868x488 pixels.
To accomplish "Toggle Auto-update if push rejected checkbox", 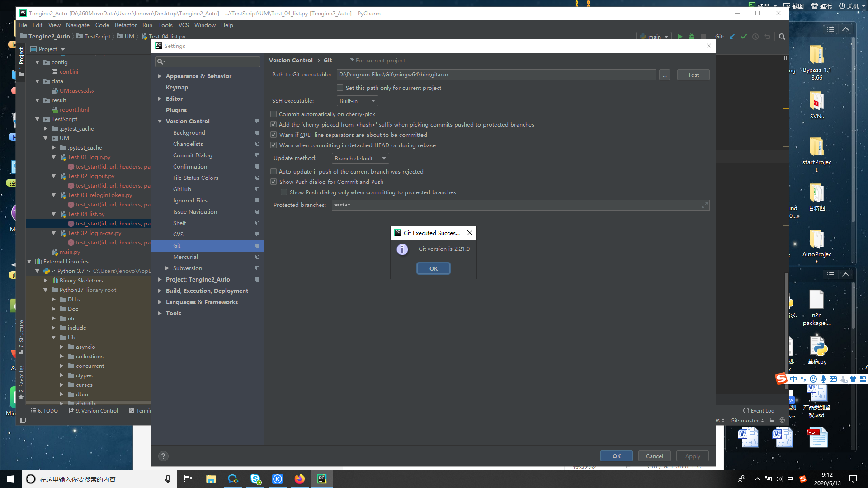I will [274, 172].
